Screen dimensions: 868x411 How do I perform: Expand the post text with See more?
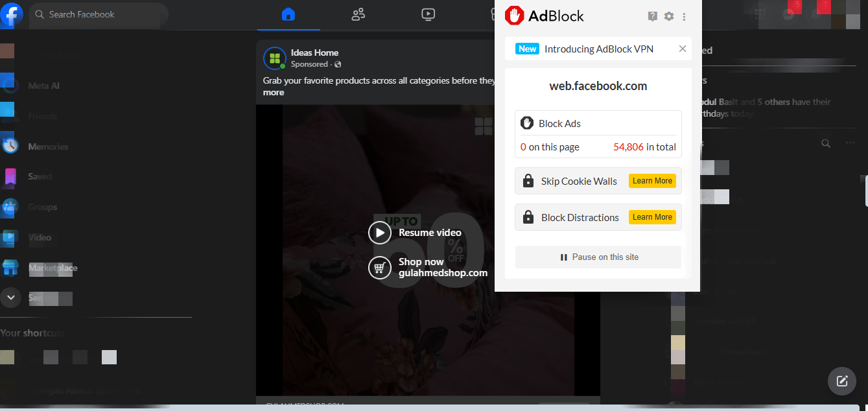tap(274, 92)
